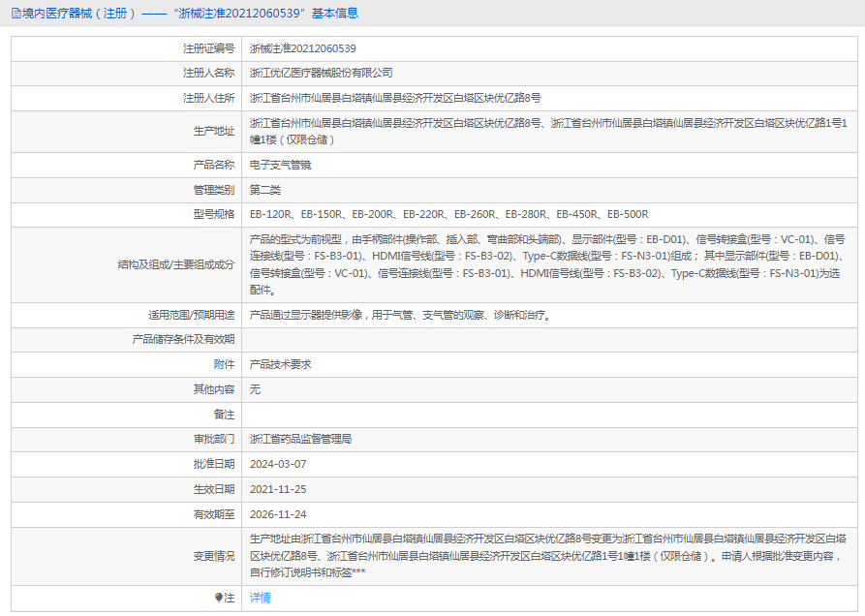
Task: Select the change record text starting 生产地址由
Action: [548, 556]
